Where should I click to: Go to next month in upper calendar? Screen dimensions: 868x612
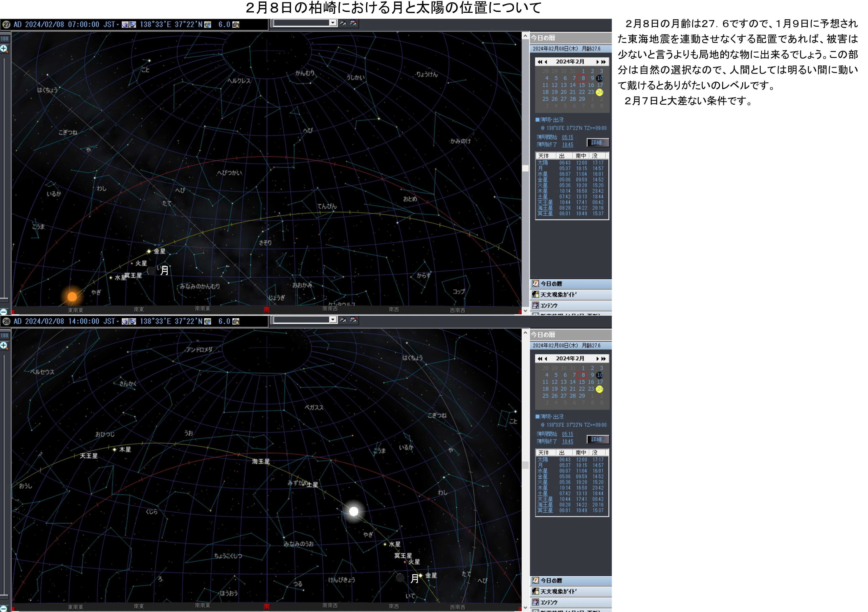tap(598, 62)
